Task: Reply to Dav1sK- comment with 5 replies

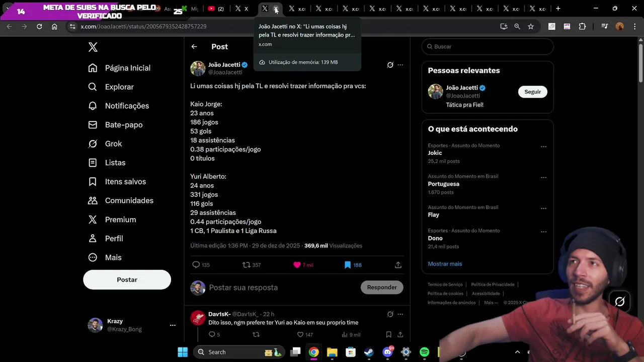Action: point(214,335)
